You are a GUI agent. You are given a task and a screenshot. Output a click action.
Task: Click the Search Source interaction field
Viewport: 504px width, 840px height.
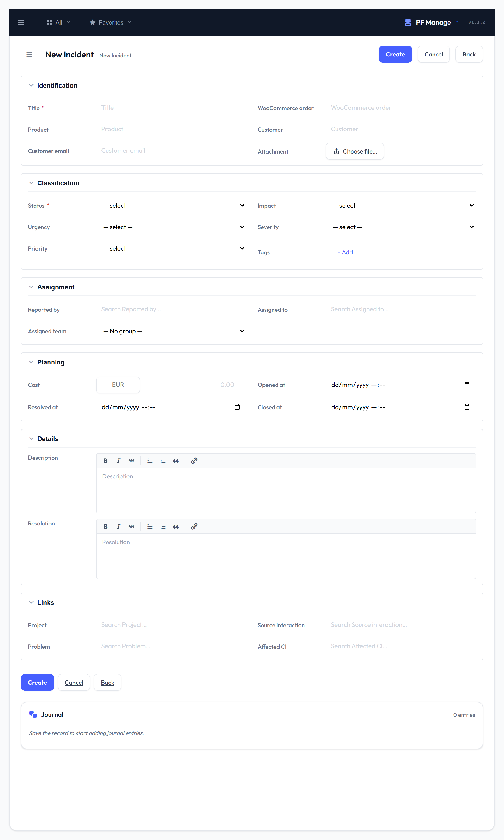[x=401, y=625]
